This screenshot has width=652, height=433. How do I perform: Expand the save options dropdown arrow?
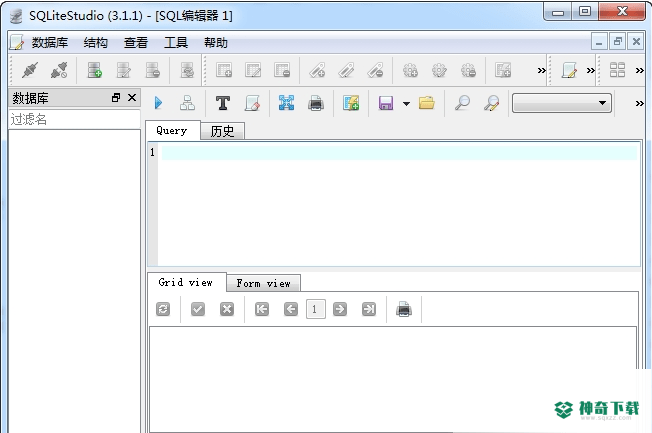pos(406,104)
